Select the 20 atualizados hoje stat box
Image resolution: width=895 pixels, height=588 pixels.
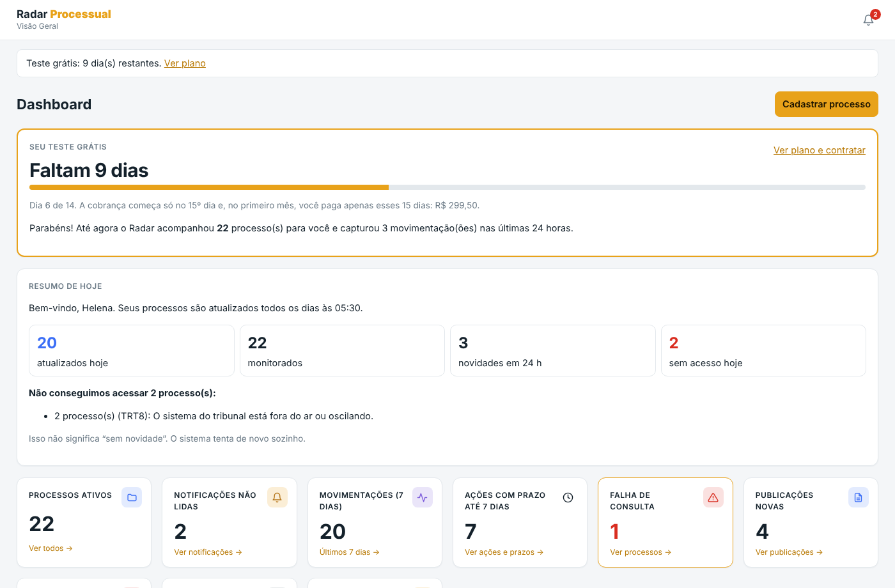[132, 351]
